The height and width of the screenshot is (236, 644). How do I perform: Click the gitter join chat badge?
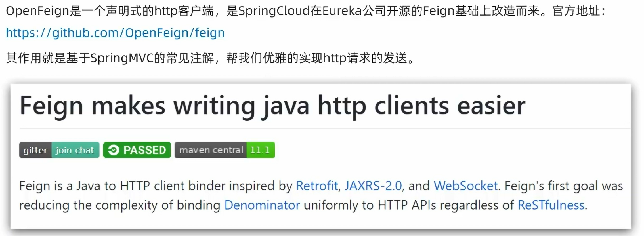click(x=59, y=150)
